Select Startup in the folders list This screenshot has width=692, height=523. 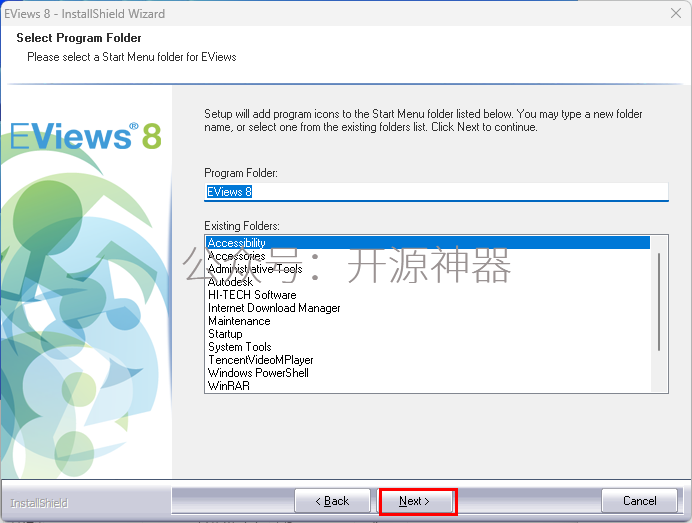click(225, 334)
